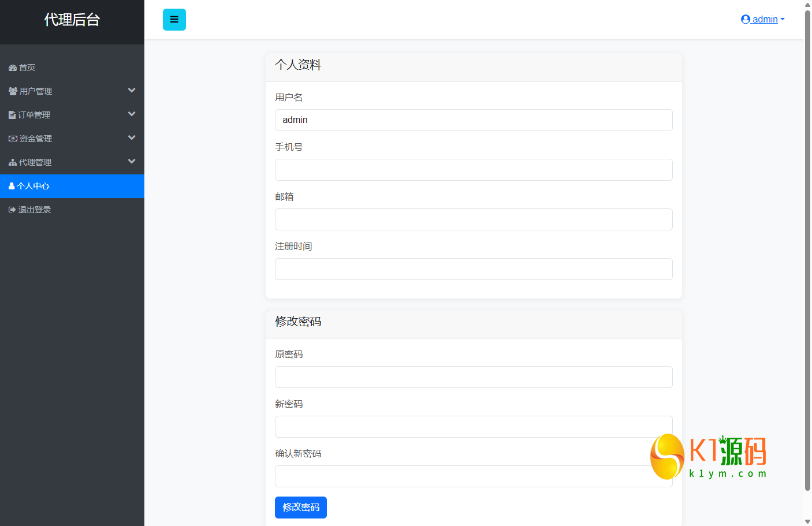Click the sign-out icon beside 退出登录

click(x=12, y=210)
